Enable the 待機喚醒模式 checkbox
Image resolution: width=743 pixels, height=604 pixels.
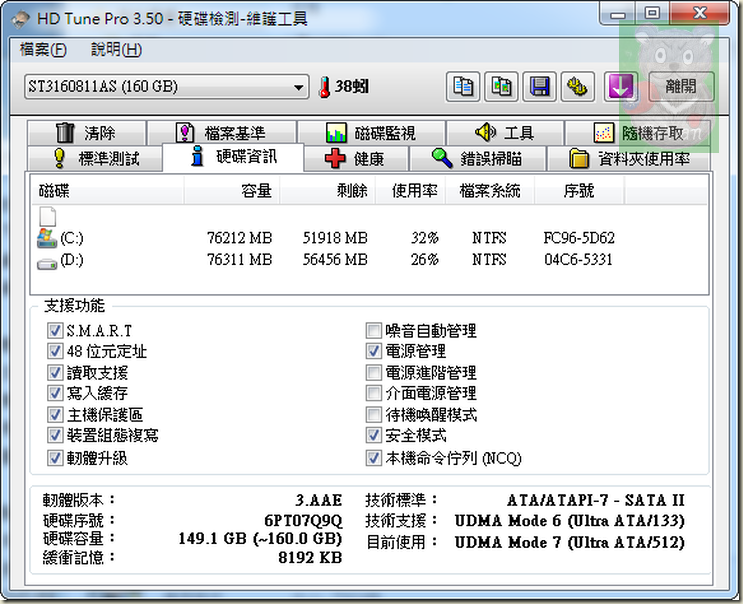(x=373, y=415)
